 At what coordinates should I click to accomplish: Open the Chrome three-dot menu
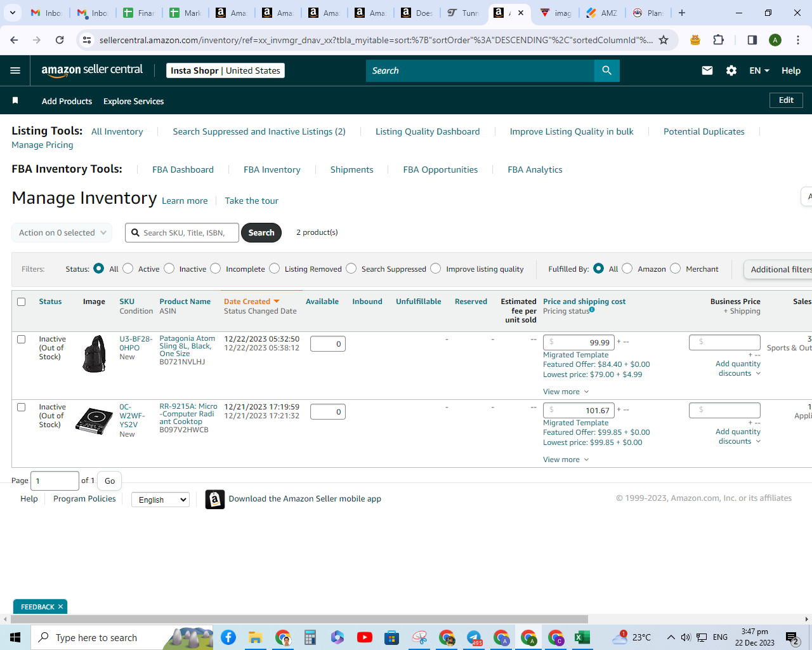[798, 40]
